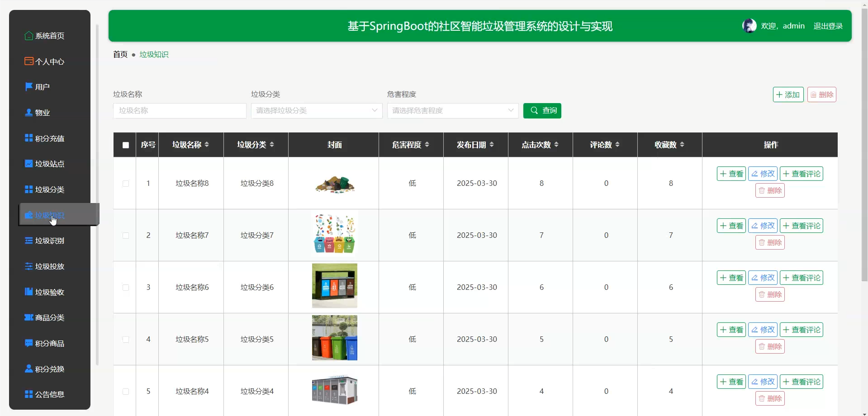Click the 垃圾识别 list icon

(x=29, y=241)
